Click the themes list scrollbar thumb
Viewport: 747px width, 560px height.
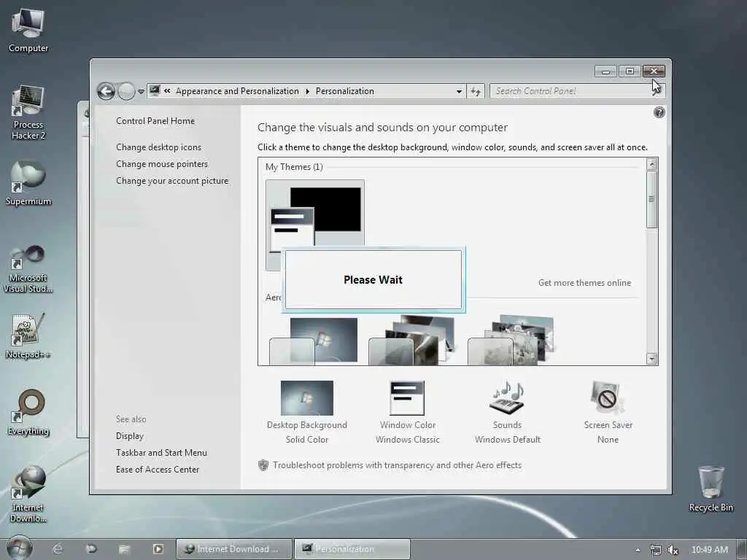[x=651, y=199]
